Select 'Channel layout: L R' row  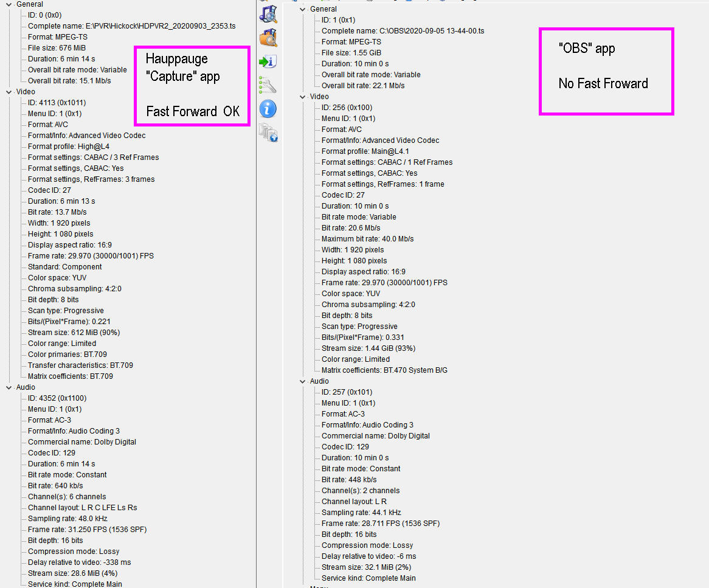click(x=354, y=502)
